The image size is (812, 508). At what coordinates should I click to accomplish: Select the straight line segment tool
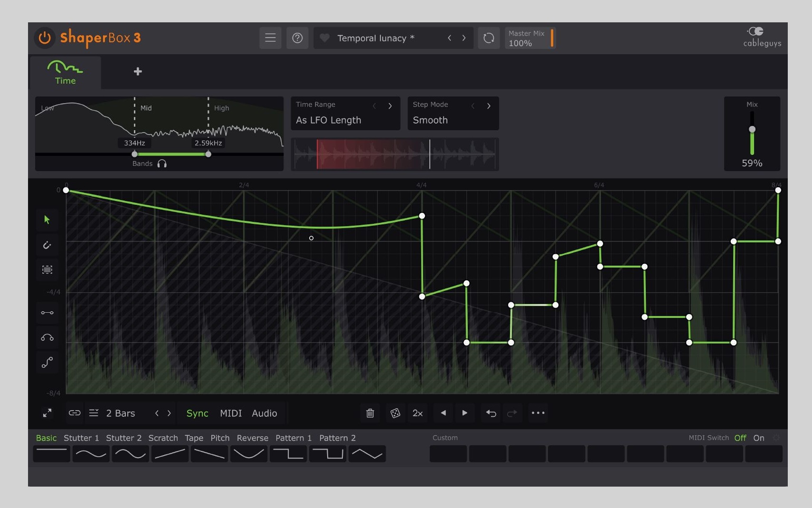pos(47,313)
